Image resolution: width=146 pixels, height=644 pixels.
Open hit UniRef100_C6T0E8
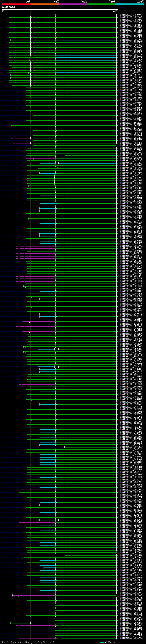tap(131, 30)
